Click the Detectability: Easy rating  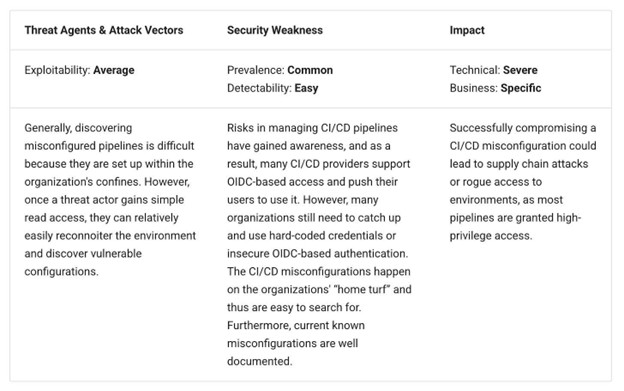click(x=273, y=88)
